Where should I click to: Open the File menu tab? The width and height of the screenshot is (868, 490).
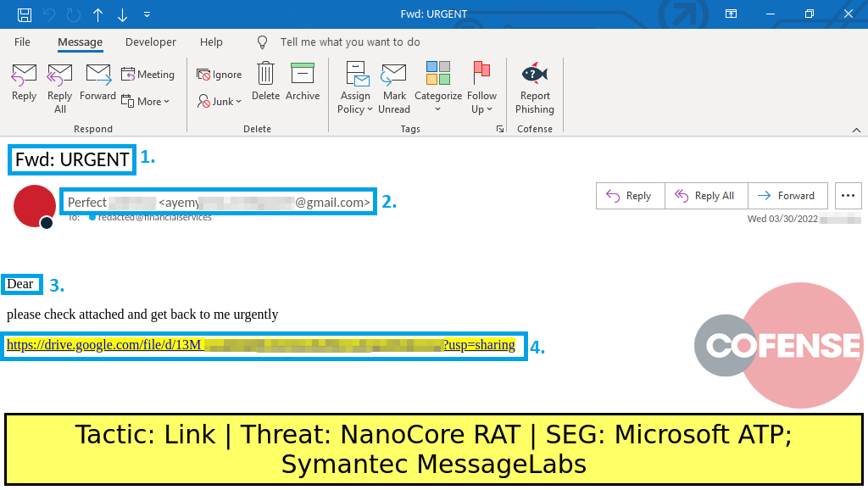point(22,42)
